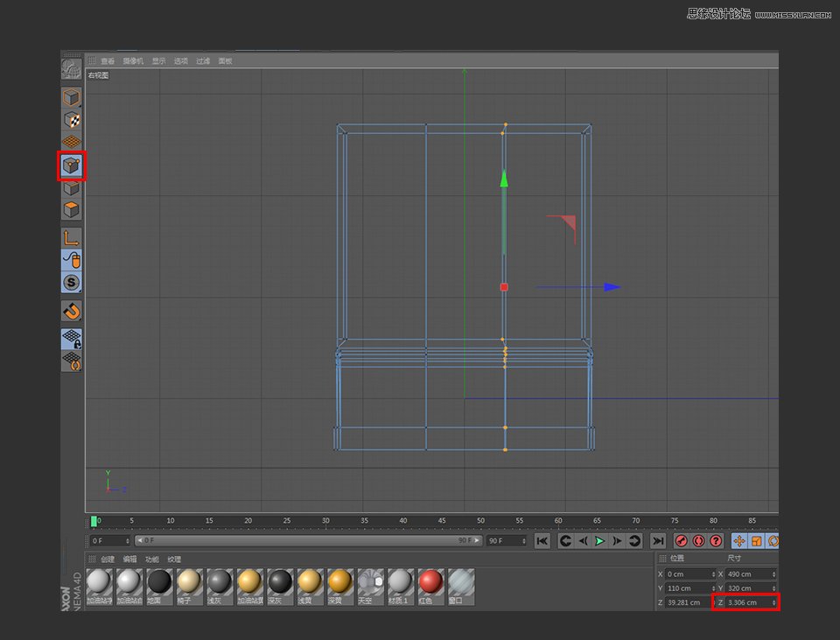The width and height of the screenshot is (840, 640).
Task: Click the Make Editable icon
Action: tap(71, 96)
